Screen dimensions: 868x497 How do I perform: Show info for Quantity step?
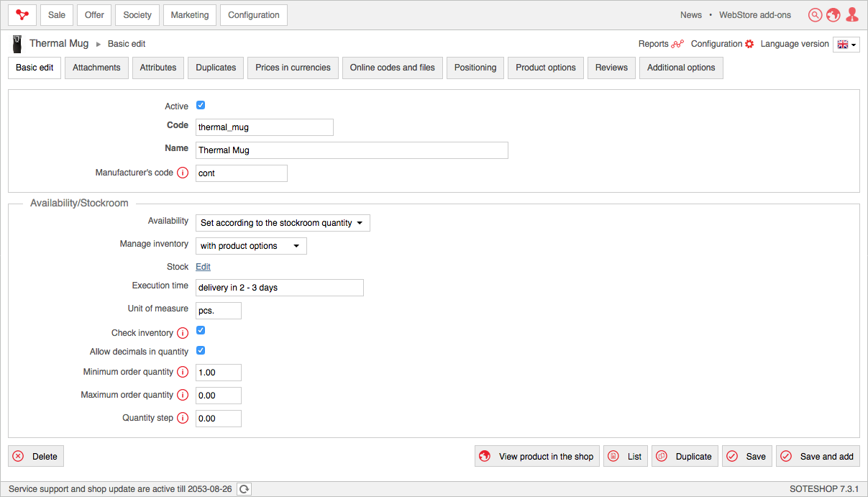pos(183,418)
